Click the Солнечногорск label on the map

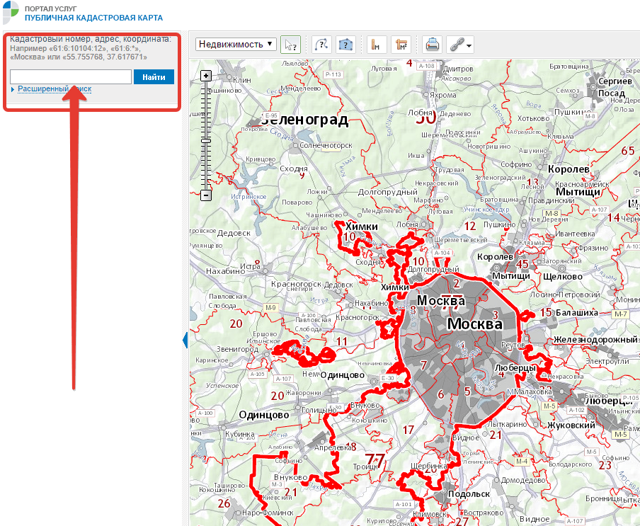(x=326, y=145)
